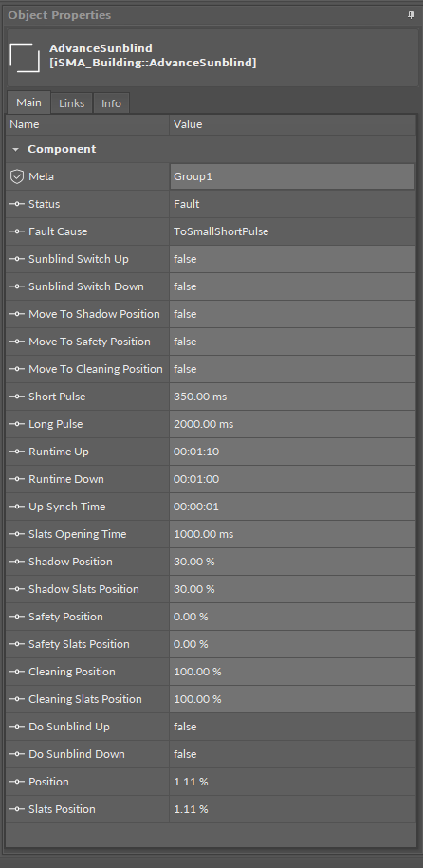423x868 pixels.
Task: Click the slot icon beside Fault Cause
Action: pos(17,231)
